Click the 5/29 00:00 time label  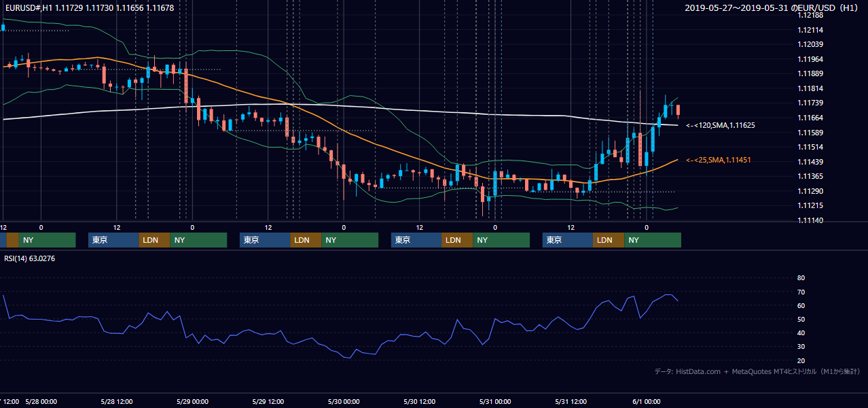[x=192, y=401]
